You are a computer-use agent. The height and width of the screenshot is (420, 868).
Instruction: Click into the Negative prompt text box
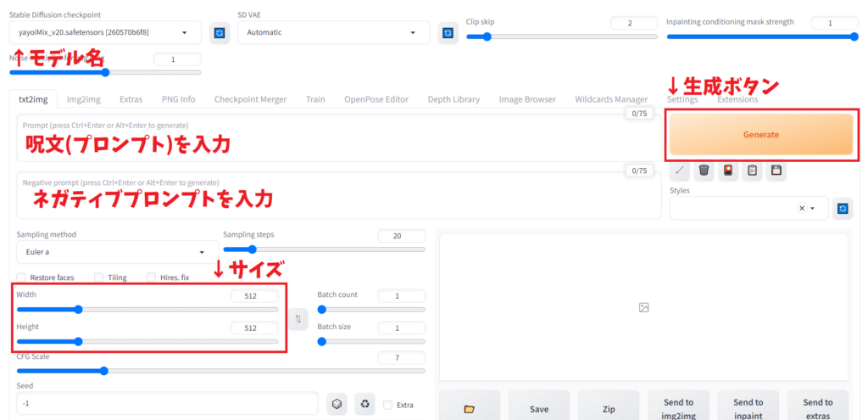pyautogui.click(x=339, y=195)
